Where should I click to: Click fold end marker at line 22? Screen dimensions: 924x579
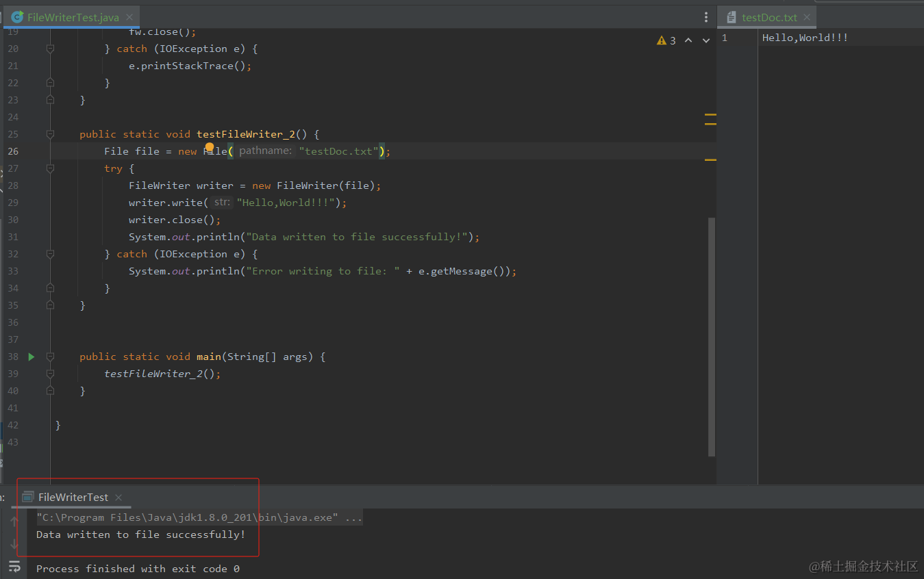(x=50, y=83)
